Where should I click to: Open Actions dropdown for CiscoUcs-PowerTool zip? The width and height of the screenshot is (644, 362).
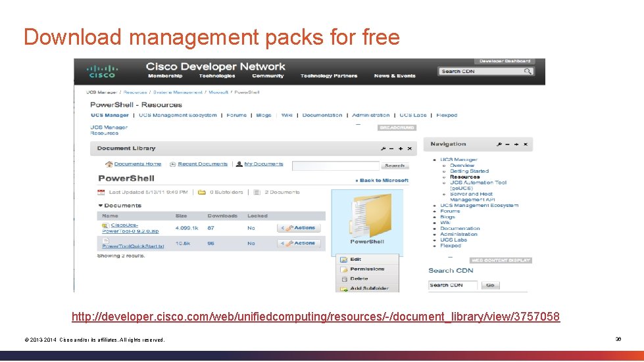tap(299, 228)
